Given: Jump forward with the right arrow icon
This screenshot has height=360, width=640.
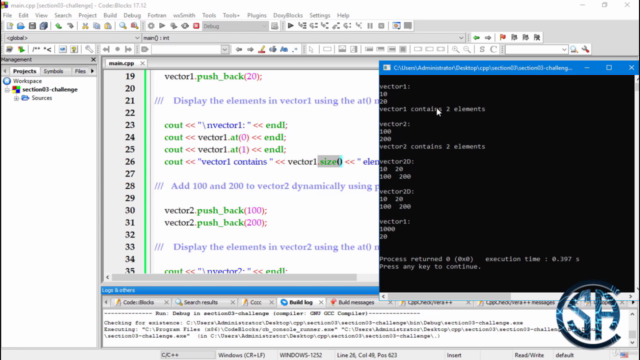Looking at the screenshot, I should 488,38.
